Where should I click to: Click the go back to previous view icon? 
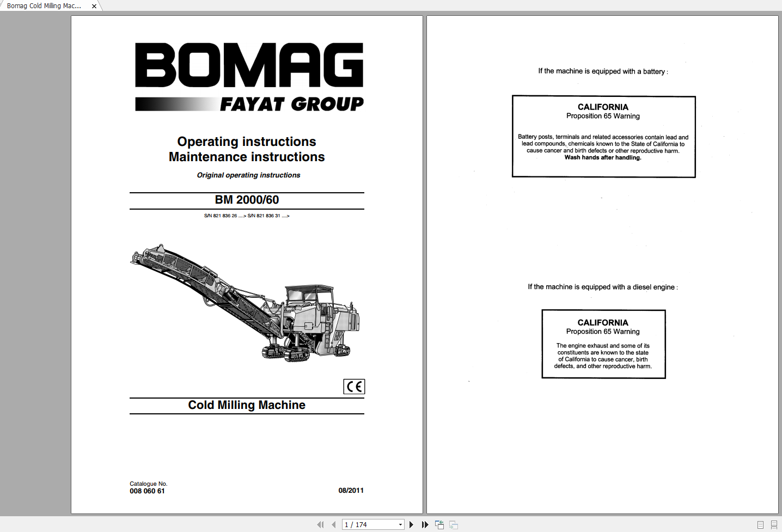click(439, 525)
